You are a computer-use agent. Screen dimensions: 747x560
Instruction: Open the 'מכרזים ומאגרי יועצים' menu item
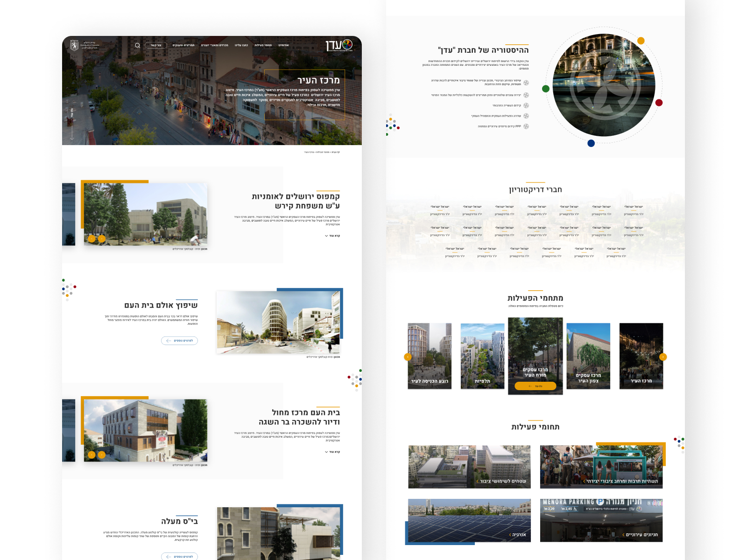[214, 45]
